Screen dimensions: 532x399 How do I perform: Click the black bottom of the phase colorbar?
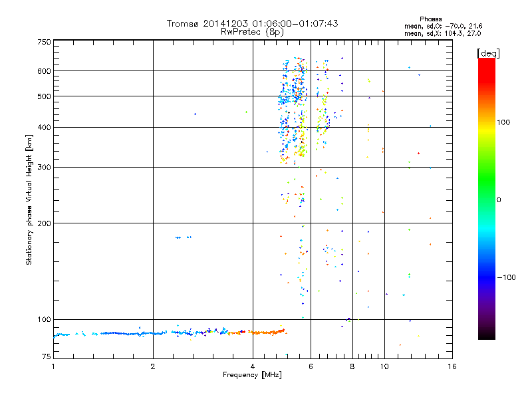click(x=487, y=334)
